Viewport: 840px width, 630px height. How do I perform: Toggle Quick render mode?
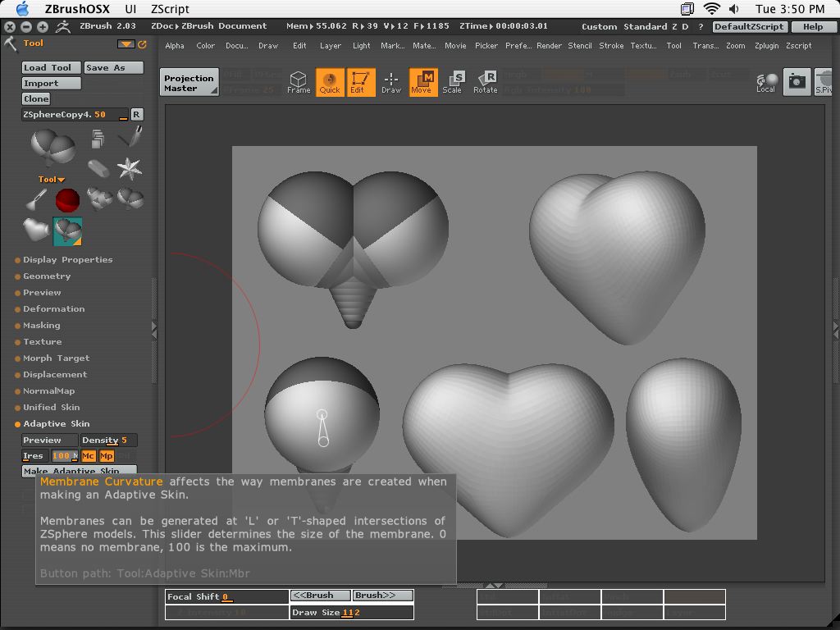click(330, 82)
